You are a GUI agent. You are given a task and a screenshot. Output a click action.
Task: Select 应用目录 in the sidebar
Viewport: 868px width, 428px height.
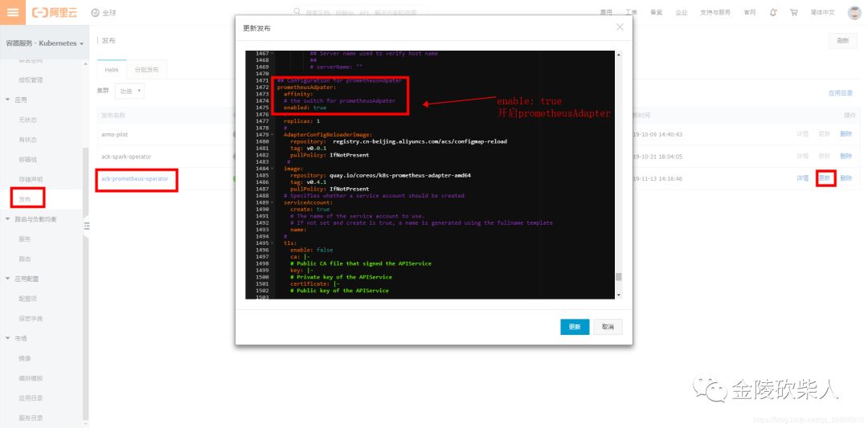click(31, 398)
